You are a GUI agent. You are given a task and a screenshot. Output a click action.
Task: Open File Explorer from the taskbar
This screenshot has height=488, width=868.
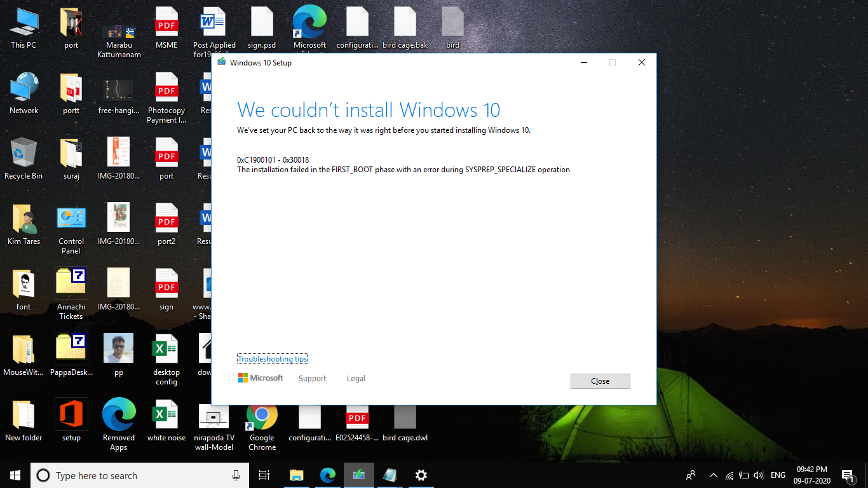296,475
